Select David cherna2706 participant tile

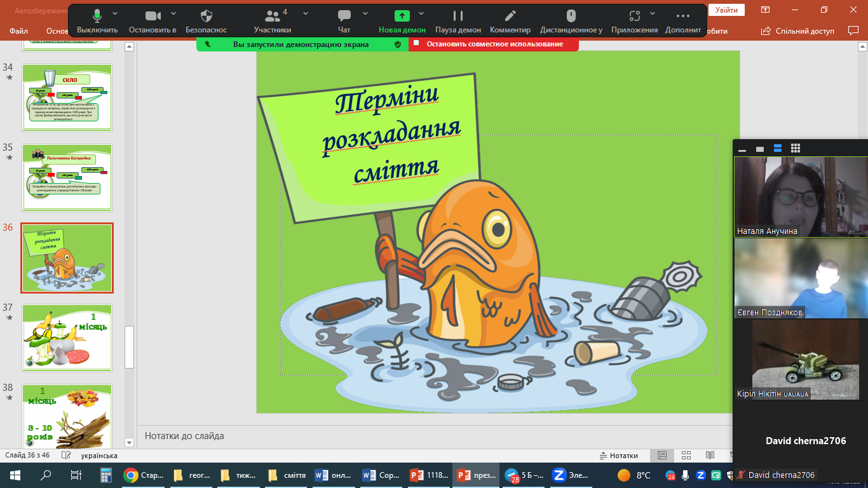point(801,440)
